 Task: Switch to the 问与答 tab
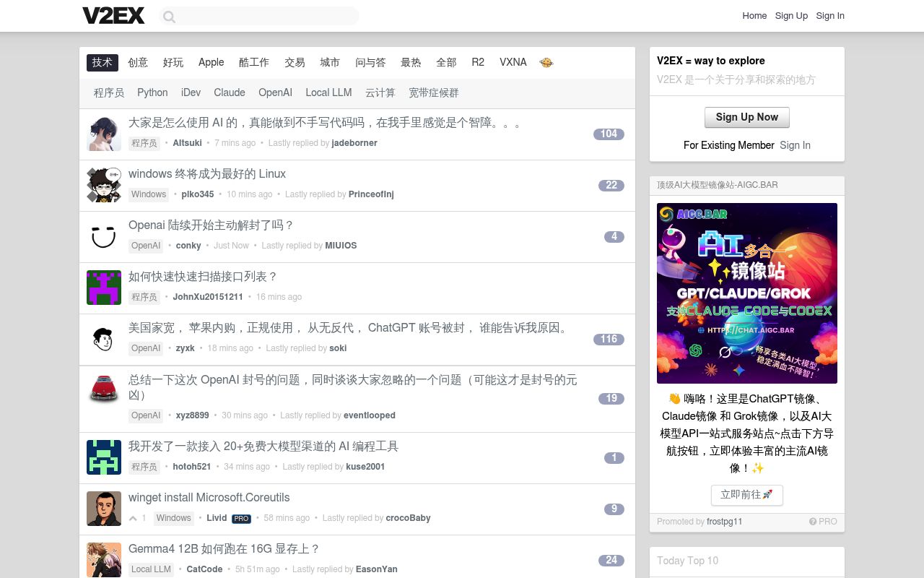pyautogui.click(x=370, y=63)
